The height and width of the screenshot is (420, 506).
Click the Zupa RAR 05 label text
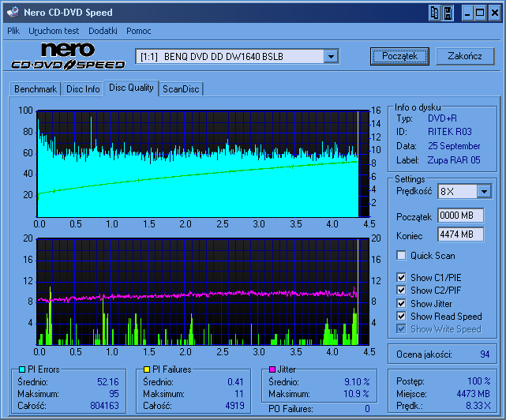[454, 160]
